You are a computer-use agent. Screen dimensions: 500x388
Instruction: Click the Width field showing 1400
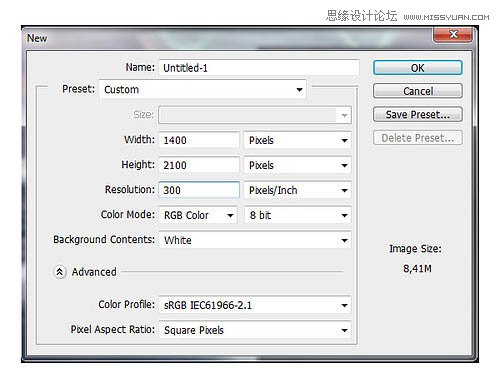(199, 140)
